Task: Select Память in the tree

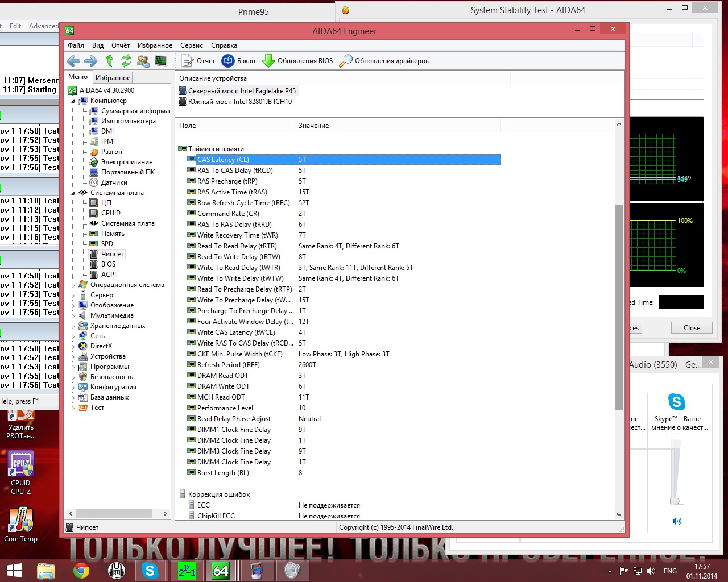Action: click(x=113, y=234)
